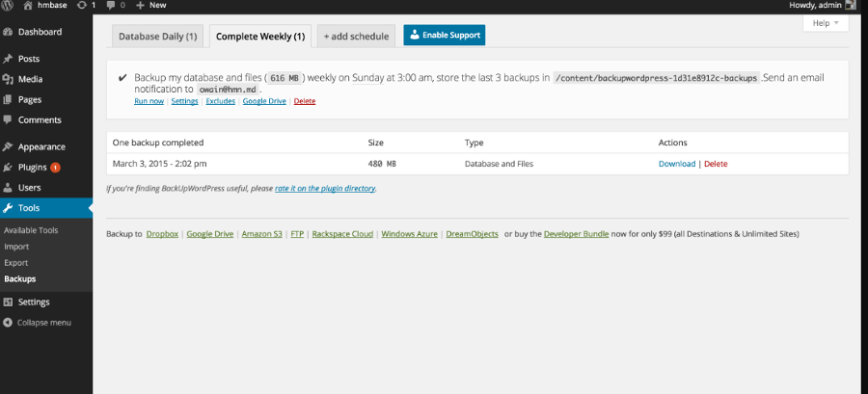Click the Run now link
The image size is (868, 394).
pyautogui.click(x=149, y=101)
